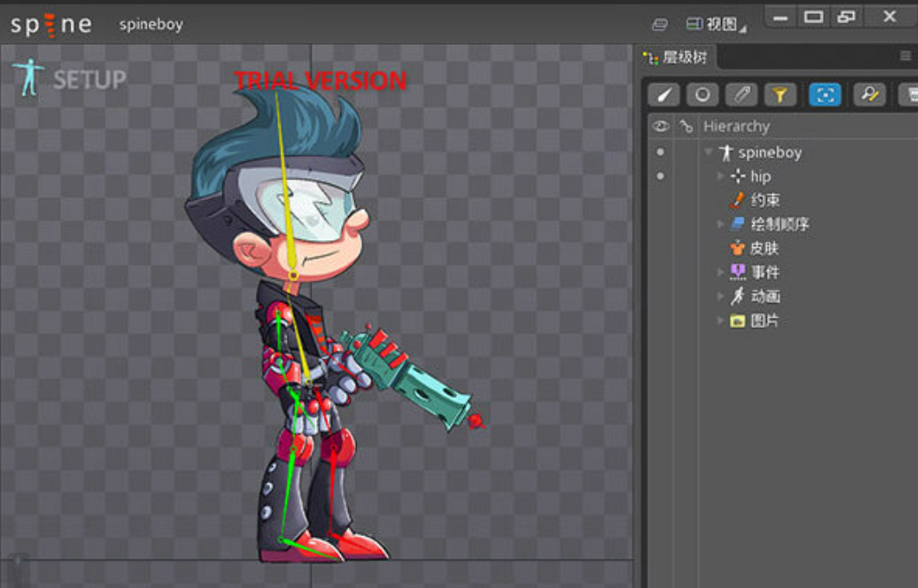Image resolution: width=918 pixels, height=588 pixels.
Task: Click the spineboy skeleton figure icon
Action: coord(726,153)
